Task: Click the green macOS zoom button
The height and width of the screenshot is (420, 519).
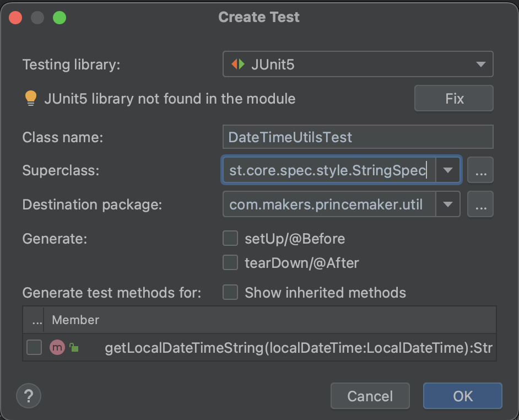Action: coord(60,17)
